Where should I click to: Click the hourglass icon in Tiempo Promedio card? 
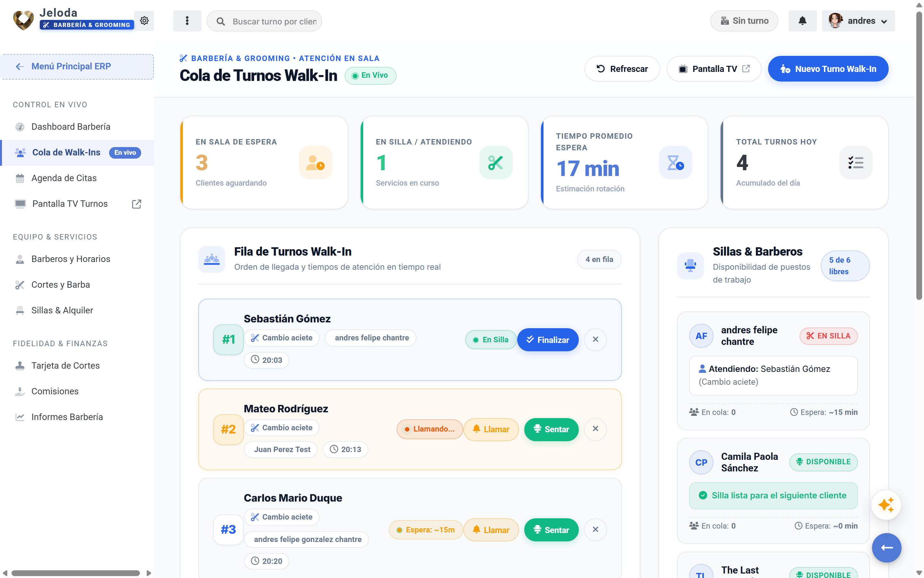(675, 162)
